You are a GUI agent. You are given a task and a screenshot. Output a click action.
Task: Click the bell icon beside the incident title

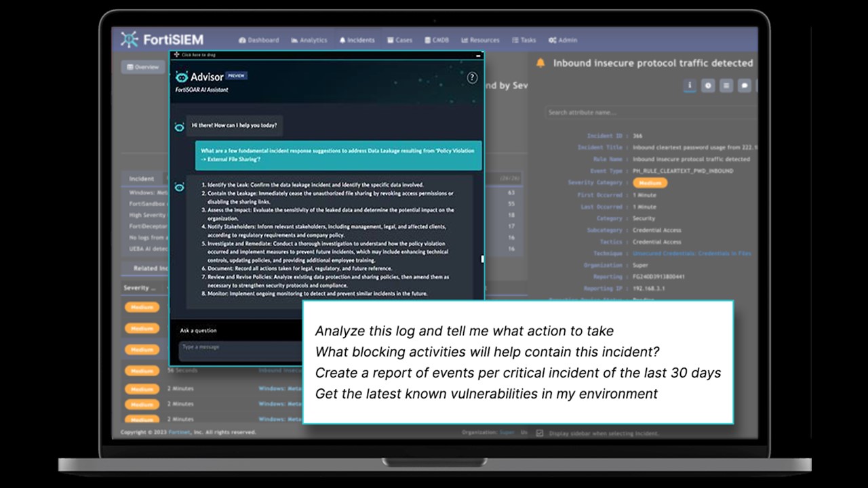[x=540, y=63]
